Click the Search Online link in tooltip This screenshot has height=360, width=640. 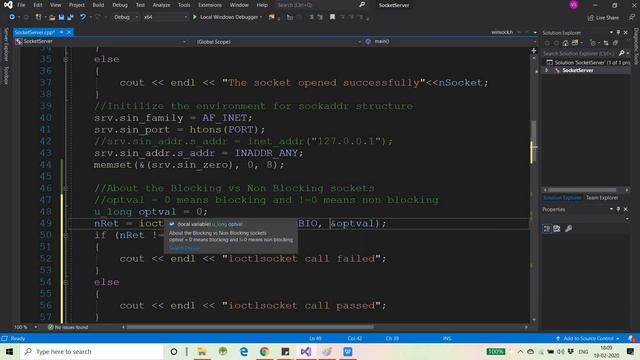(184, 248)
